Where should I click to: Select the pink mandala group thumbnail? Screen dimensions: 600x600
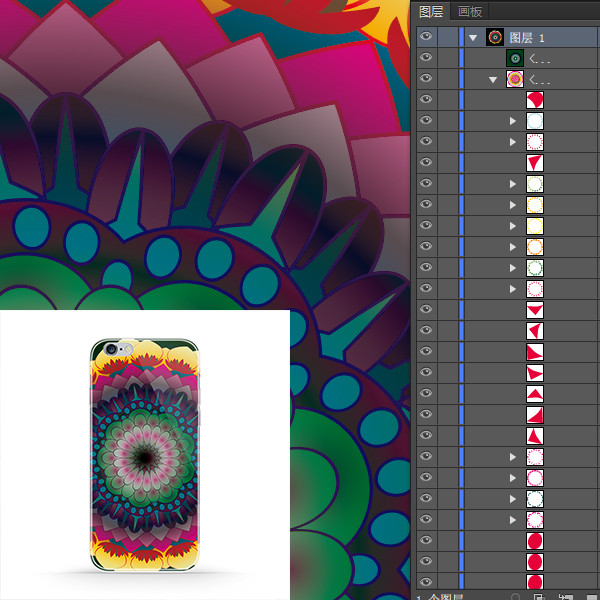pyautogui.click(x=515, y=79)
